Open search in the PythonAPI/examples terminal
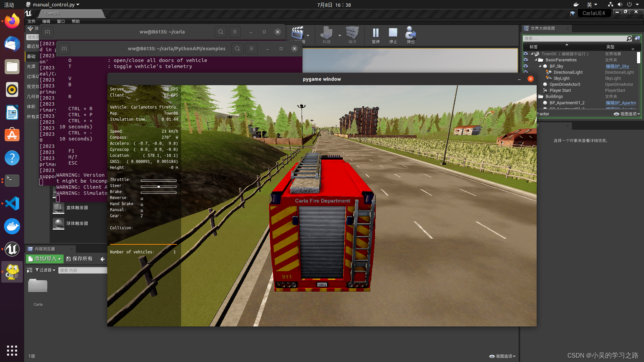Image resolution: width=644 pixels, height=362 pixels. pos(237,49)
